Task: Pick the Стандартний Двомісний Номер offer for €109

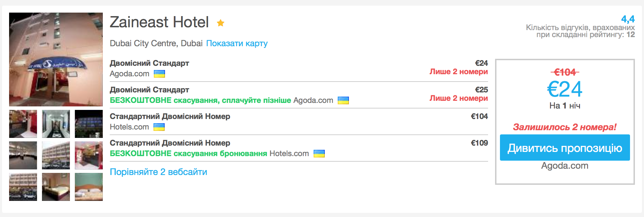Action: [x=170, y=143]
